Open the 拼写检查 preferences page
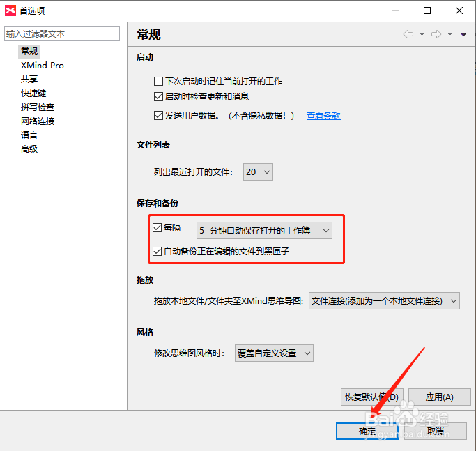The width and height of the screenshot is (476, 451). point(38,107)
